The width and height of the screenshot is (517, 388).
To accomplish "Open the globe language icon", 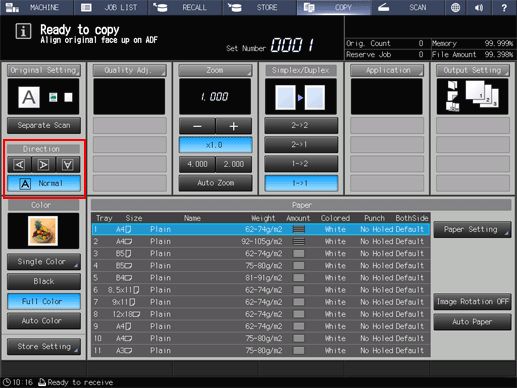I will click(455, 7).
